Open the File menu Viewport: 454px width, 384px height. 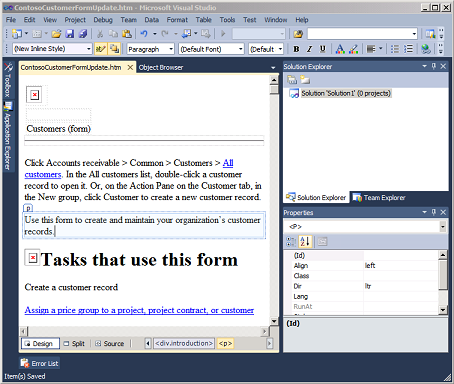point(11,20)
